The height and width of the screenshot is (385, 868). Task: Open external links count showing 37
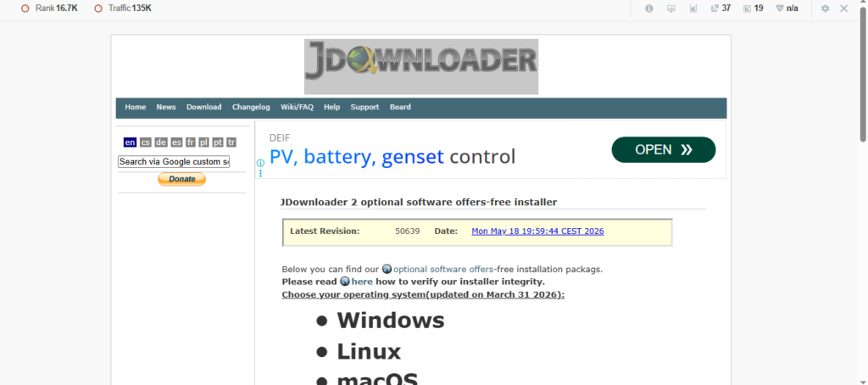pyautogui.click(x=721, y=8)
